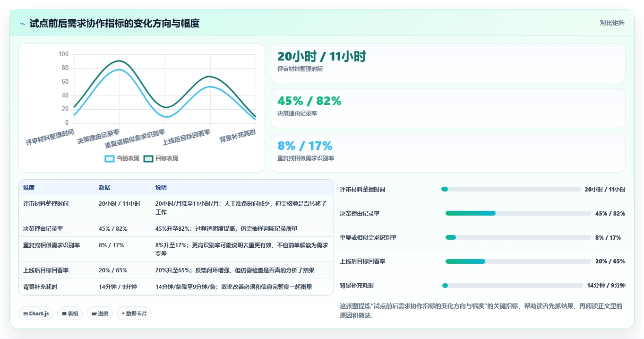
Task: Click the 说明 column header
Action: pyautogui.click(x=161, y=188)
